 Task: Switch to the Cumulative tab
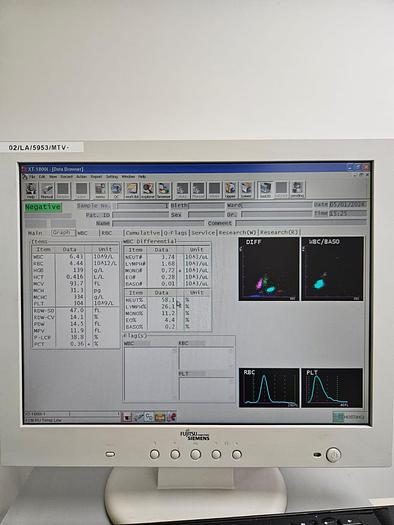pyautogui.click(x=143, y=233)
